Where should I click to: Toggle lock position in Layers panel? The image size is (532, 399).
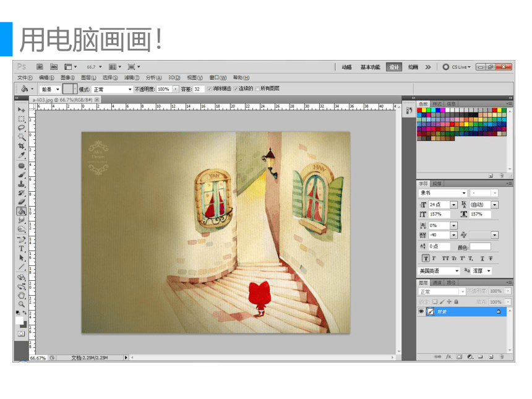click(x=449, y=302)
